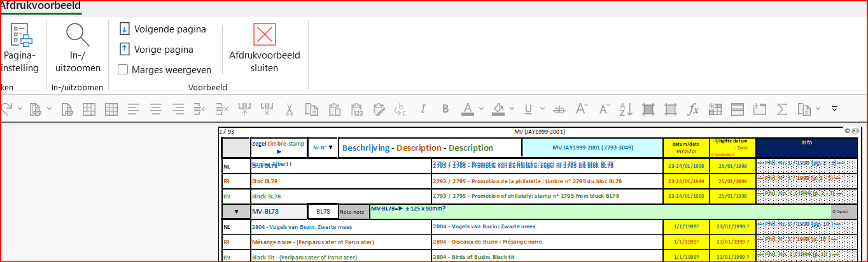Open Underline style dropdown arrow
Image resolution: width=868 pixels, height=262 pixels.
pyautogui.click(x=542, y=109)
